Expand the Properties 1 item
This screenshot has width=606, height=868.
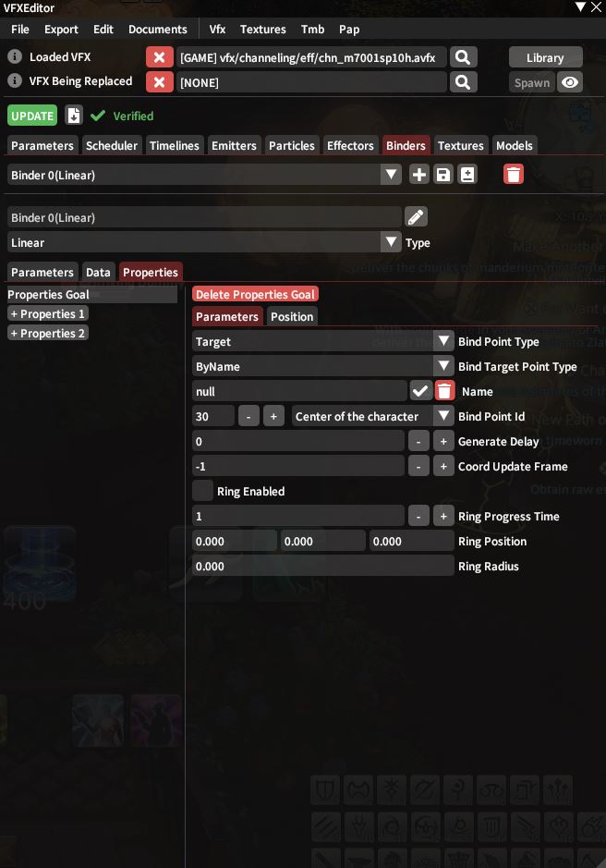(x=48, y=314)
